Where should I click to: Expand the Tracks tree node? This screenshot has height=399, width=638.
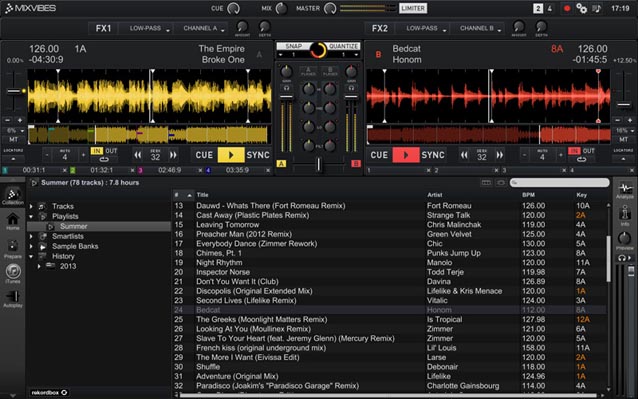point(31,206)
